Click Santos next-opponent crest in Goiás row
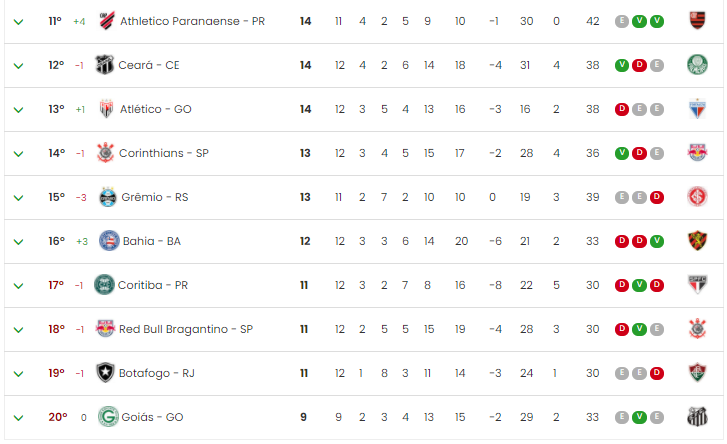This screenshot has width=727, height=444. [697, 417]
